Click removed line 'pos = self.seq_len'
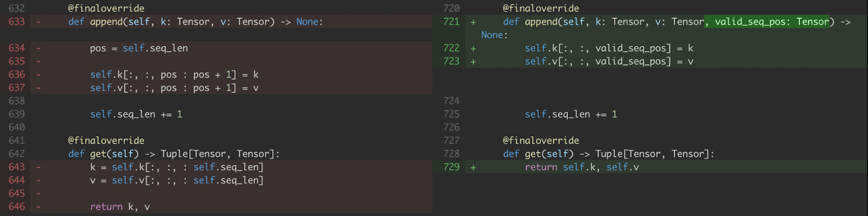Image resolution: width=868 pixels, height=216 pixels. point(139,48)
